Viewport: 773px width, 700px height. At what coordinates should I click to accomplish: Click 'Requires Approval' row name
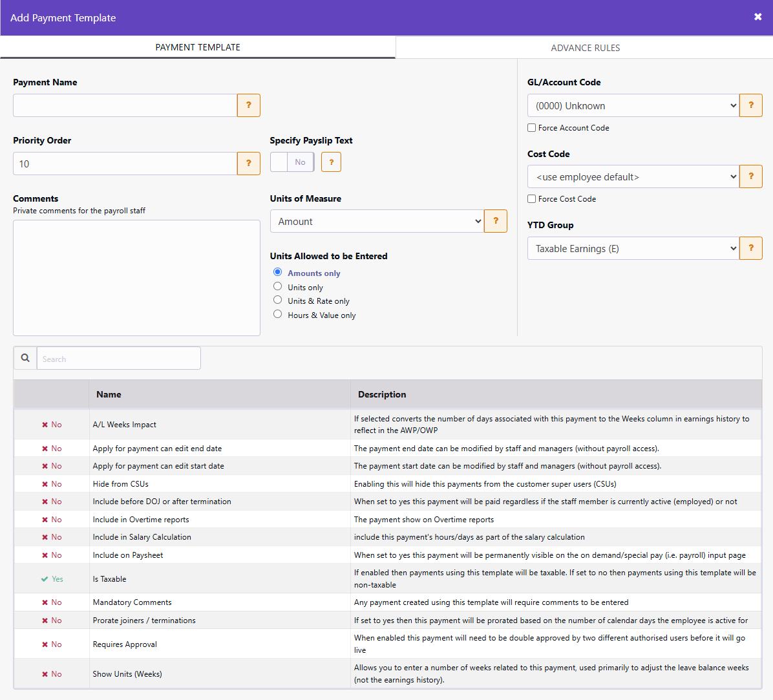point(125,644)
